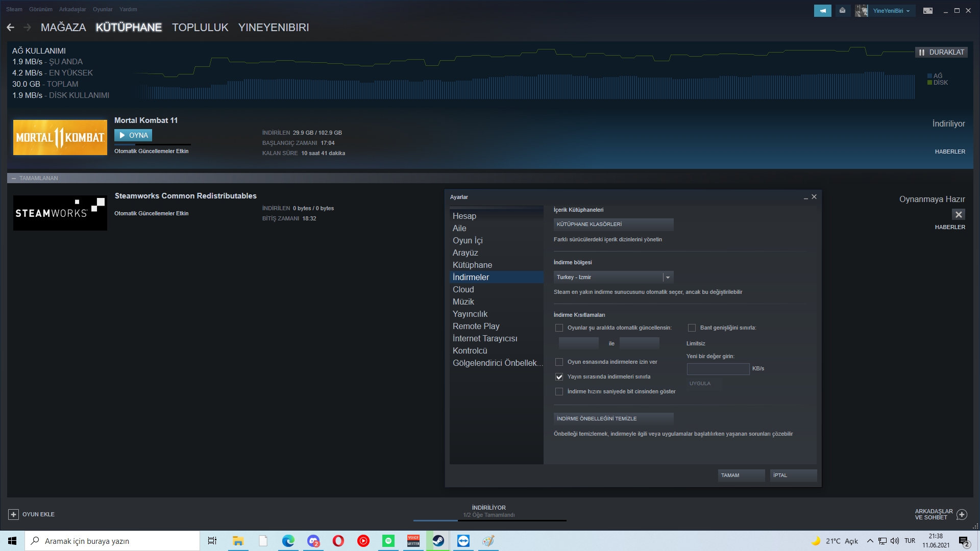Click the Mortal Kombat 11 thumbnail
The width and height of the screenshot is (980, 551).
click(x=60, y=137)
